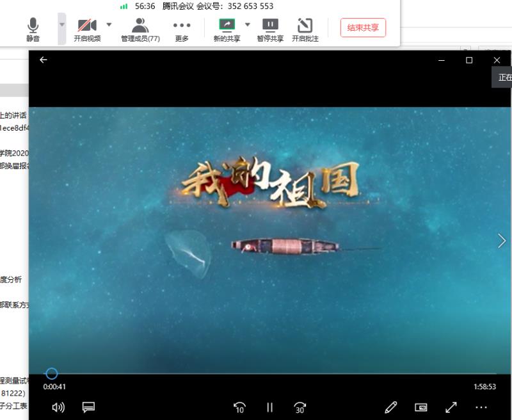Go back using the player's back arrow
Screen dimensions: 512x420
point(44,60)
